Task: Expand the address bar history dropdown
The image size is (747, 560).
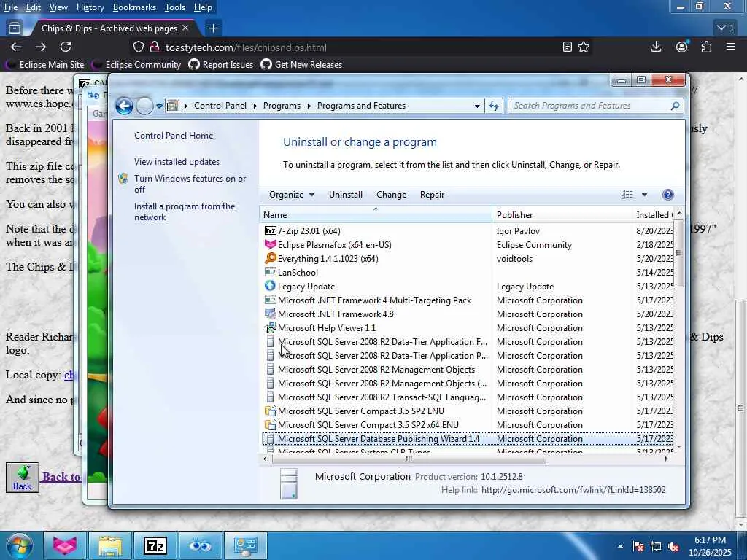Action: (477, 106)
